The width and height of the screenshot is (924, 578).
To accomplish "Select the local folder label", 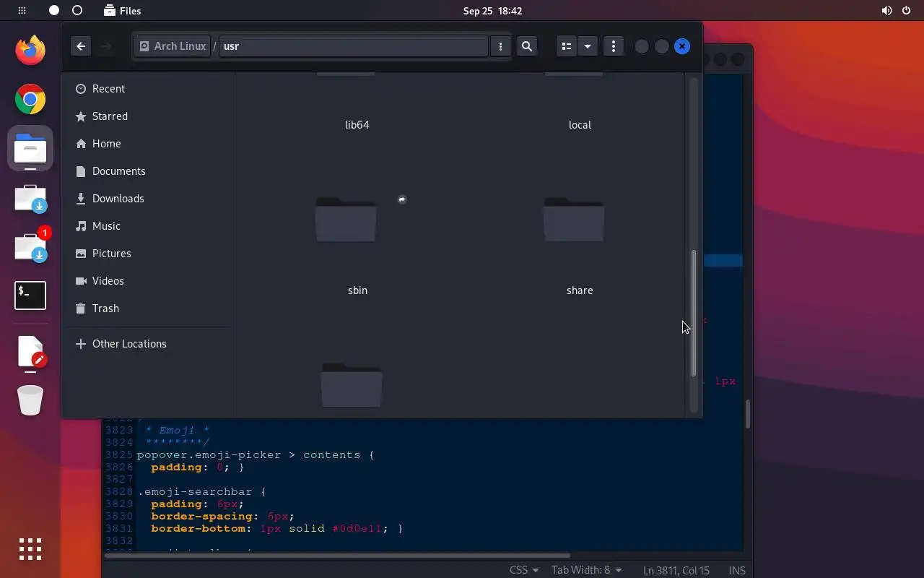I will click(x=580, y=125).
